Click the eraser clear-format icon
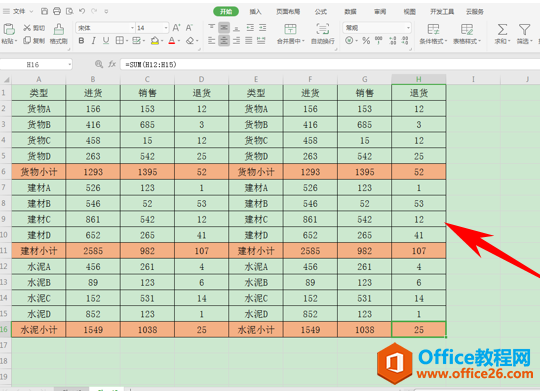This screenshot has height=391, width=540. point(190,41)
